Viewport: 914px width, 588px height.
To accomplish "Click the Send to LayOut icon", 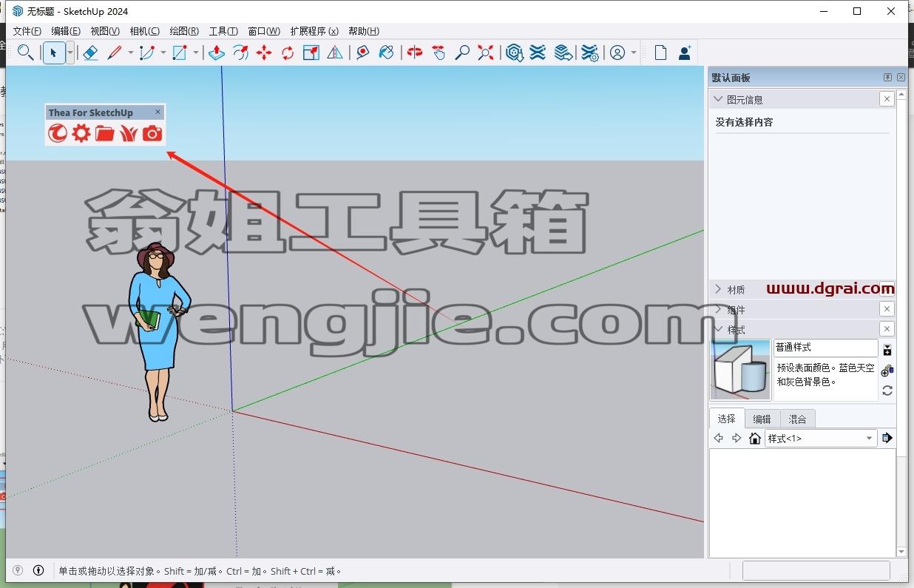I will [x=563, y=53].
